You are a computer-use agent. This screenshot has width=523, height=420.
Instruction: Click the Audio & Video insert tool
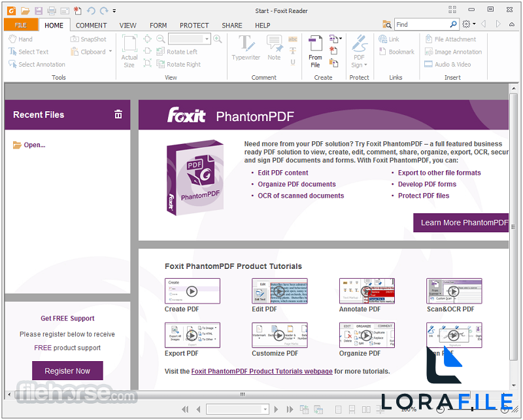(448, 64)
